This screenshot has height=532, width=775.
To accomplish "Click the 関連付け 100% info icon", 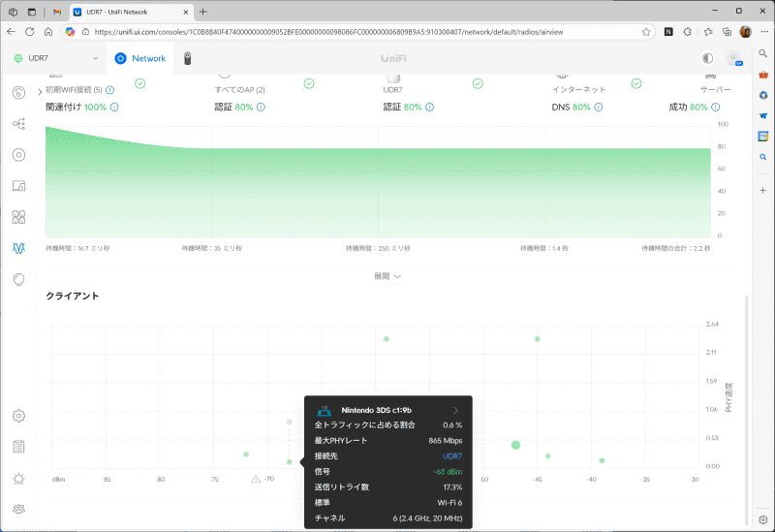I will coord(114,107).
